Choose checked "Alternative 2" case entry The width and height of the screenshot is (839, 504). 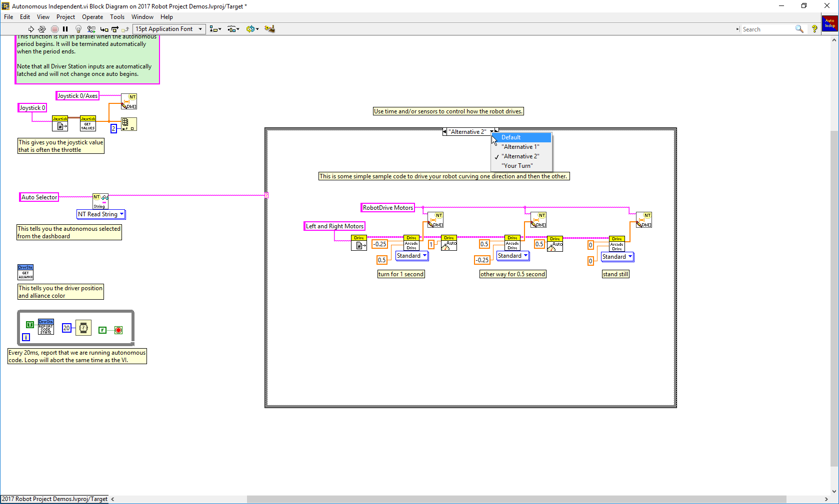click(521, 156)
